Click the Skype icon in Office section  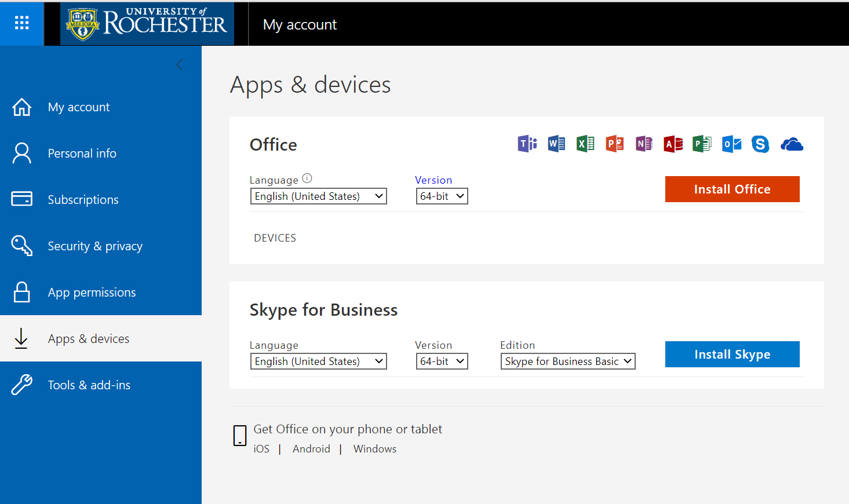(x=760, y=144)
